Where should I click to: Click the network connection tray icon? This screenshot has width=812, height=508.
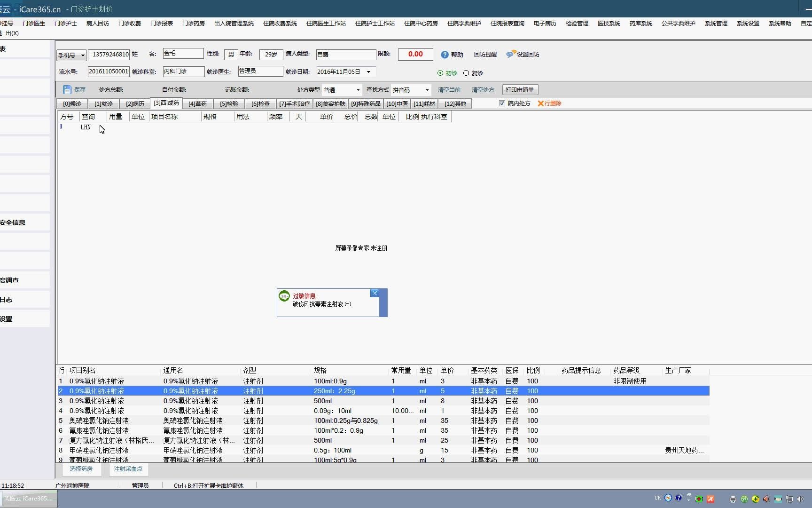click(x=789, y=499)
